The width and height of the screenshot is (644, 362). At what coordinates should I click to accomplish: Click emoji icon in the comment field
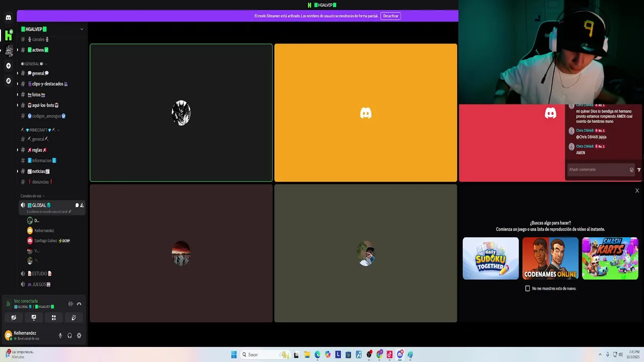tap(631, 170)
